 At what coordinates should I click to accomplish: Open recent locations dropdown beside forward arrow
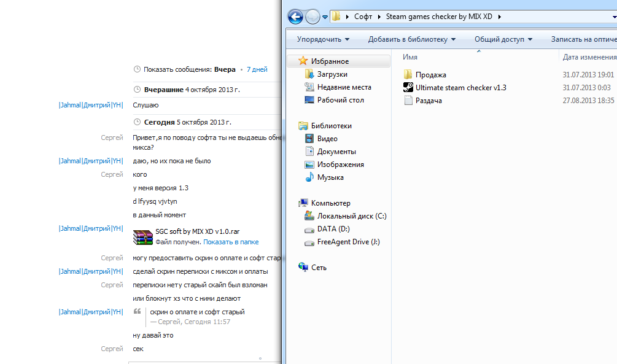coord(325,17)
